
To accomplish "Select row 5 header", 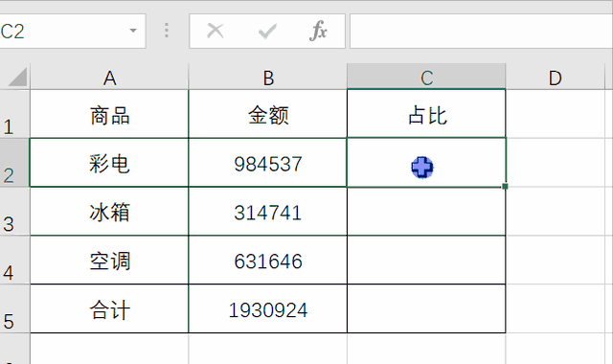I will coord(14,308).
